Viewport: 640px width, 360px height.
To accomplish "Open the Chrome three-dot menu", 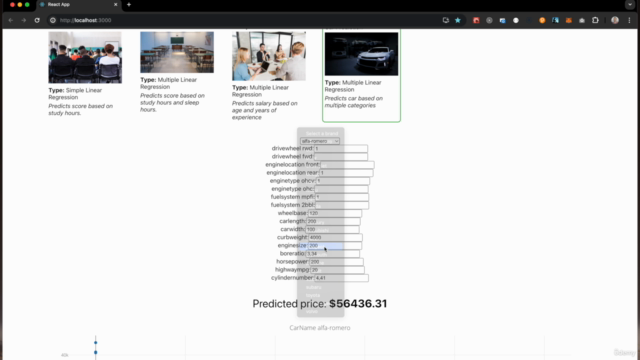I will point(629,20).
